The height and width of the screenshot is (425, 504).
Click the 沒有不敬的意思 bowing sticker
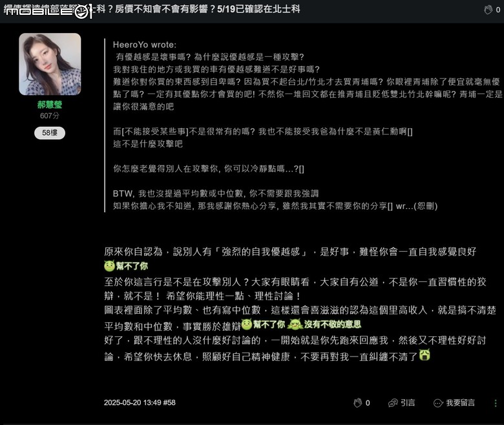324,324
